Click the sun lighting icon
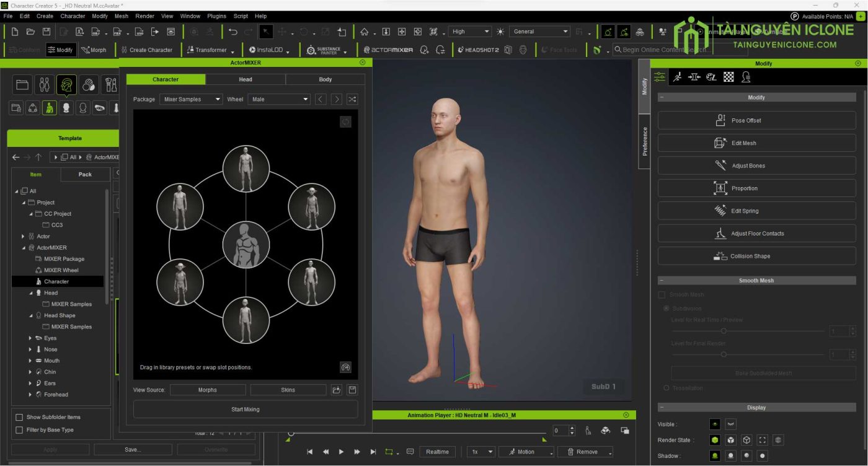 (x=500, y=32)
